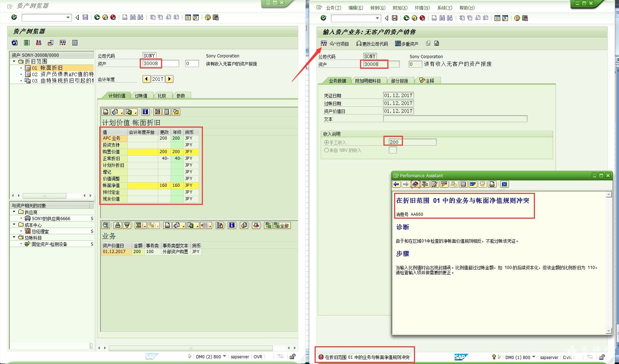Click the 行项目 button

point(339,44)
